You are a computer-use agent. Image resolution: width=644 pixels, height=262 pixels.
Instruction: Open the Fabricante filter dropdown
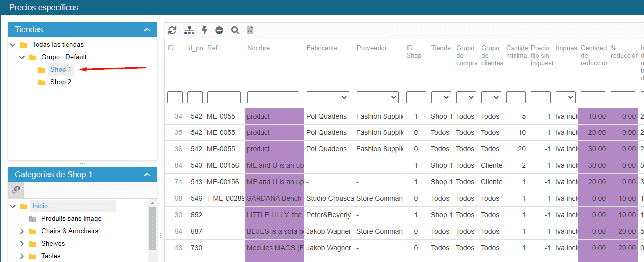[x=328, y=97]
